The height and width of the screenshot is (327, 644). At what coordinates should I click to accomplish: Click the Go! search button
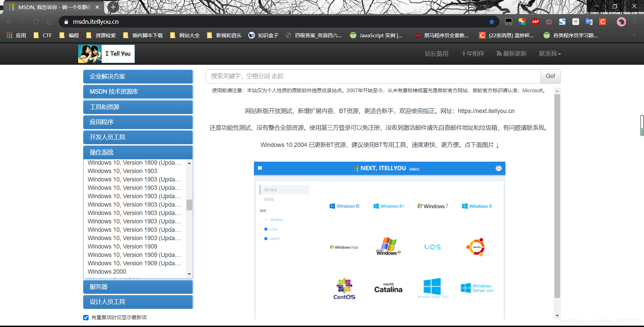pyautogui.click(x=550, y=76)
